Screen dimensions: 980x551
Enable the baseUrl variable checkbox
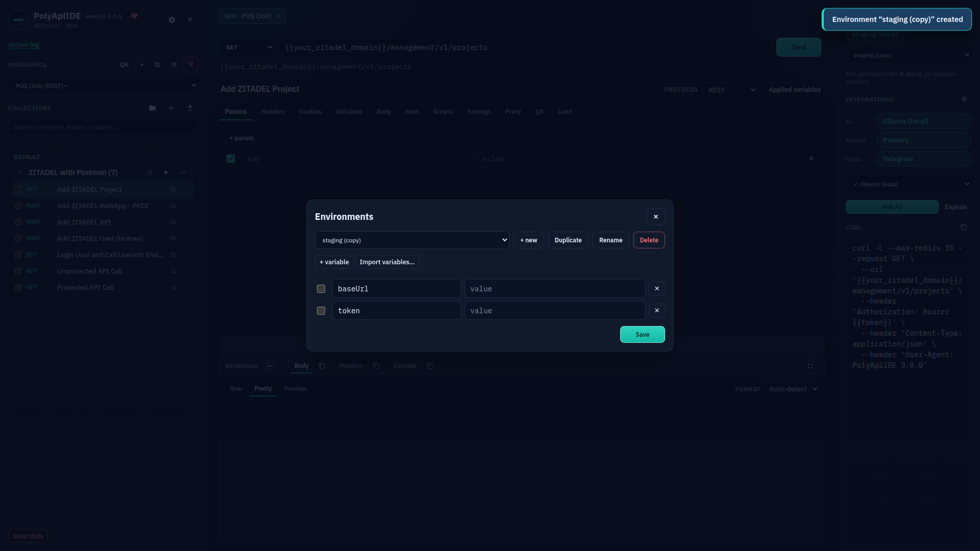(x=321, y=289)
